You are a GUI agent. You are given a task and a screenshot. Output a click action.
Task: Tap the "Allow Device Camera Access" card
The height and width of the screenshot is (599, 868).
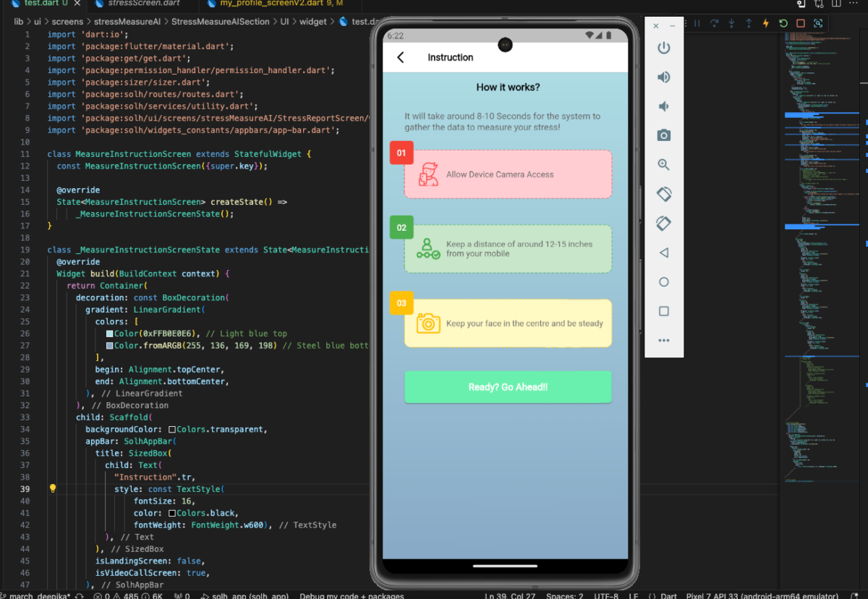tap(508, 174)
